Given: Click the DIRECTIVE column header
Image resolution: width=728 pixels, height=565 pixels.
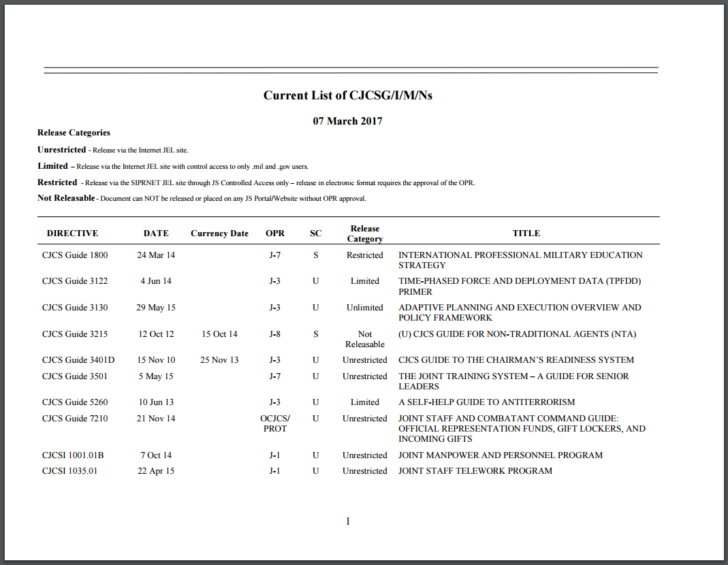Looking at the screenshot, I should [72, 233].
